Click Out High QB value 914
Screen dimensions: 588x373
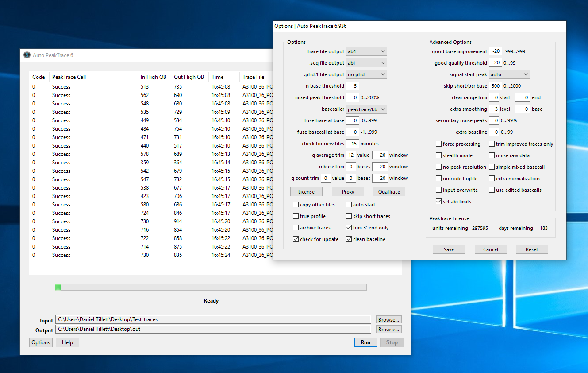pyautogui.click(x=178, y=221)
